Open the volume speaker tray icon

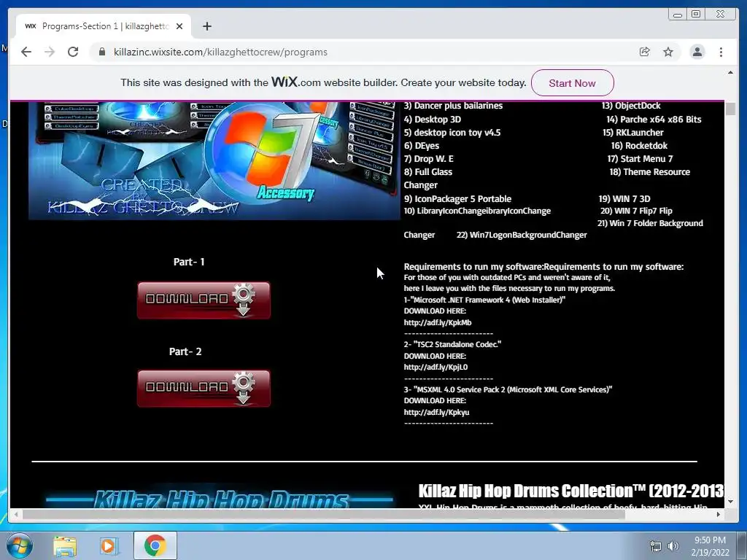(x=673, y=546)
